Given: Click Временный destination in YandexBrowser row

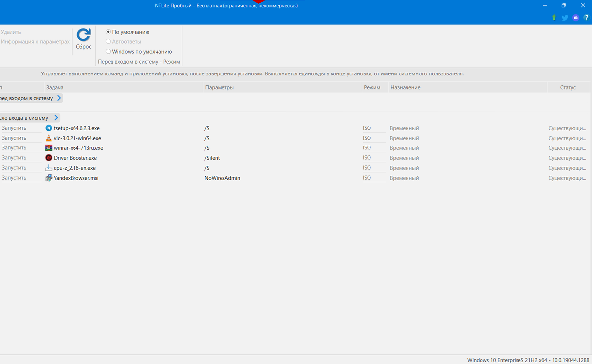Looking at the screenshot, I should coord(404,178).
